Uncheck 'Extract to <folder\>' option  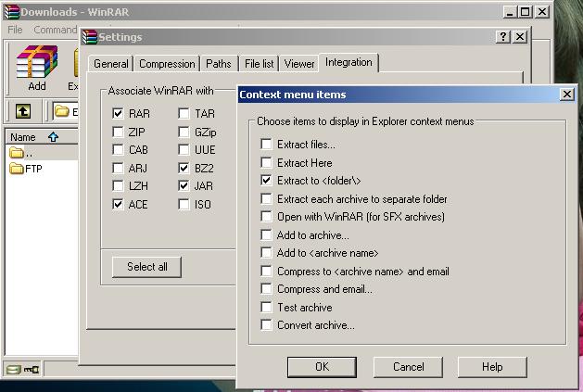(x=266, y=181)
